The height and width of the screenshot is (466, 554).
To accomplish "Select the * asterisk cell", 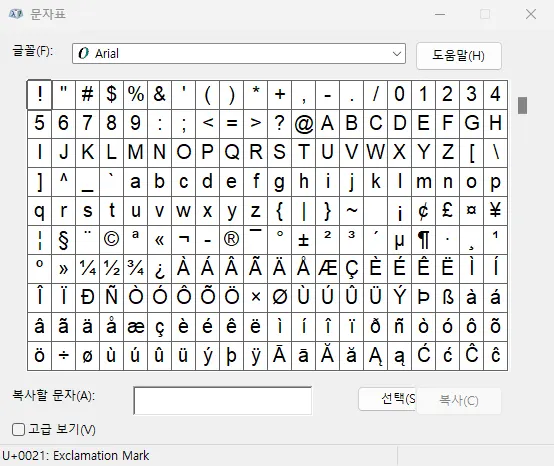I will [255, 95].
